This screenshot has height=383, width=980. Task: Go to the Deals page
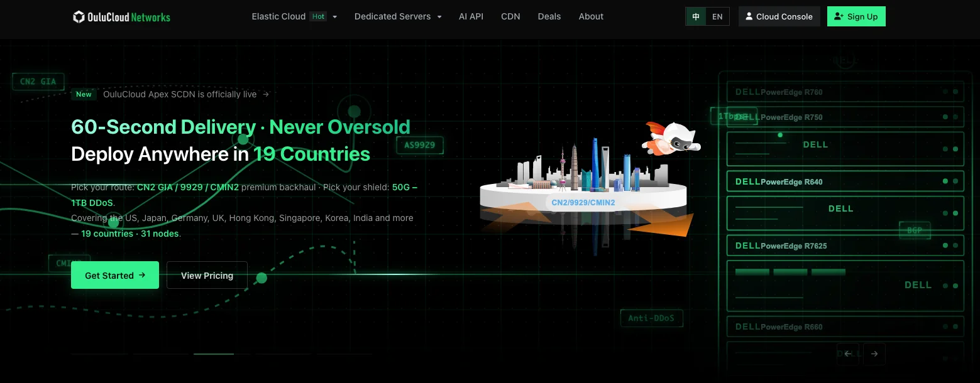[549, 16]
